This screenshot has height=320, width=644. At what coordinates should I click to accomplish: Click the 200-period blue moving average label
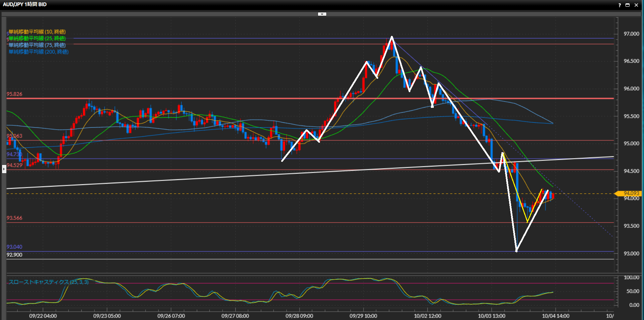click(38, 52)
